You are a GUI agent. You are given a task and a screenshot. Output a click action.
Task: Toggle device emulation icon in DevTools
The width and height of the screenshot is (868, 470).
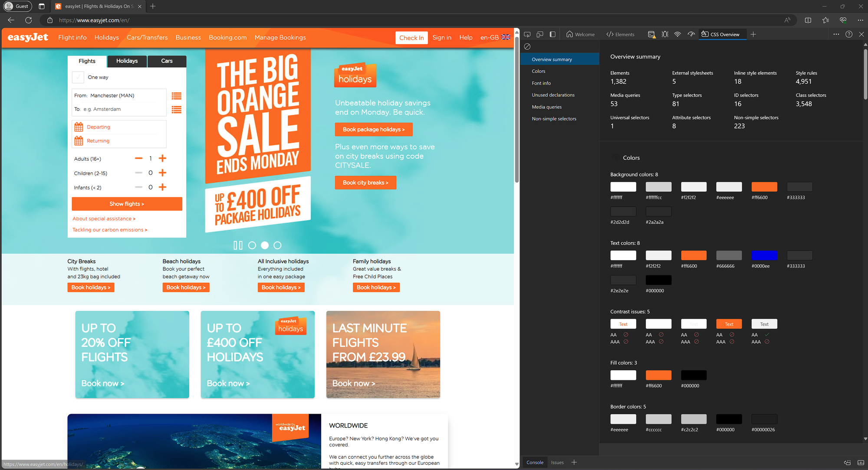(x=540, y=34)
